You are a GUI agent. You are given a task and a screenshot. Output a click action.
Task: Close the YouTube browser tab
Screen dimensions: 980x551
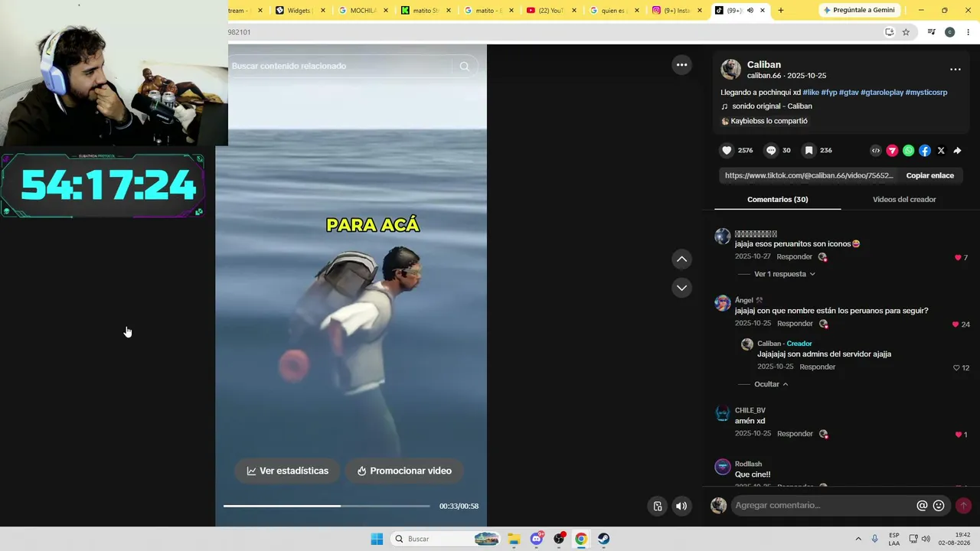click(x=573, y=11)
